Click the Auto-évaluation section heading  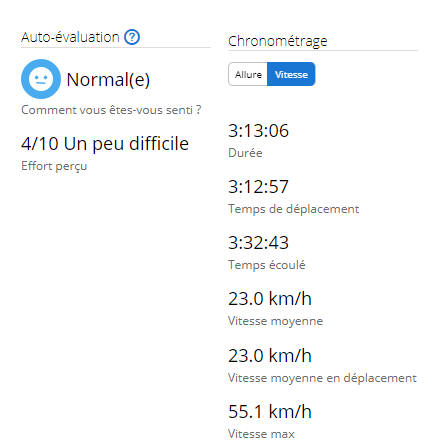(x=70, y=37)
